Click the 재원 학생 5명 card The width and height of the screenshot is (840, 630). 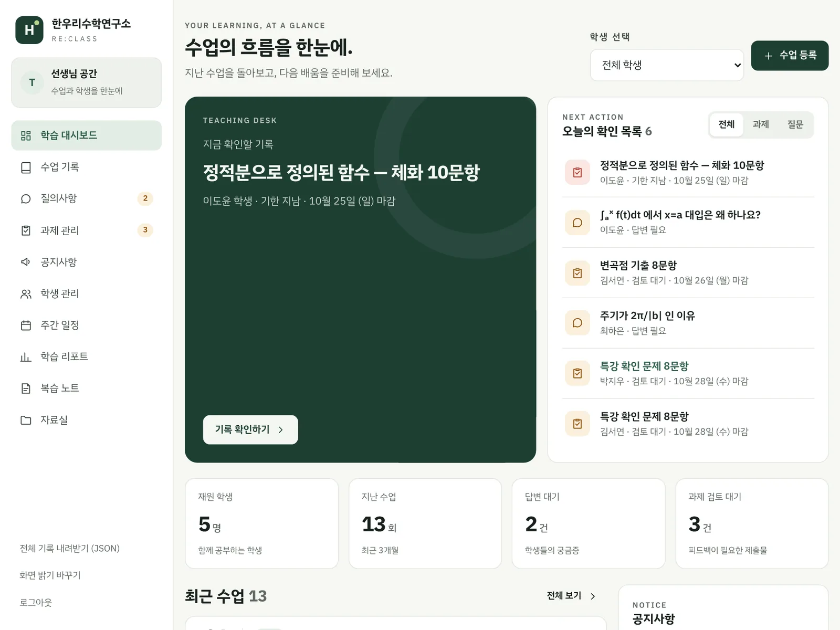tap(261, 523)
